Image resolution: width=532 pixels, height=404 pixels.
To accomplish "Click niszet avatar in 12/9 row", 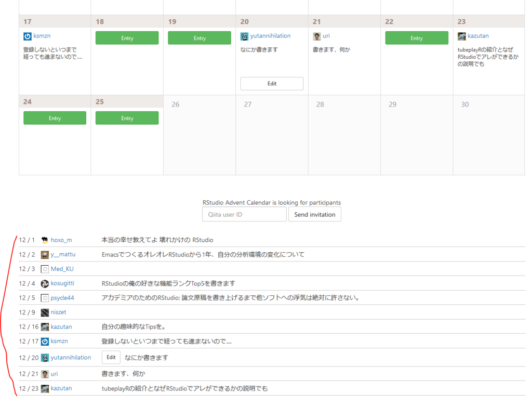I will tap(45, 312).
